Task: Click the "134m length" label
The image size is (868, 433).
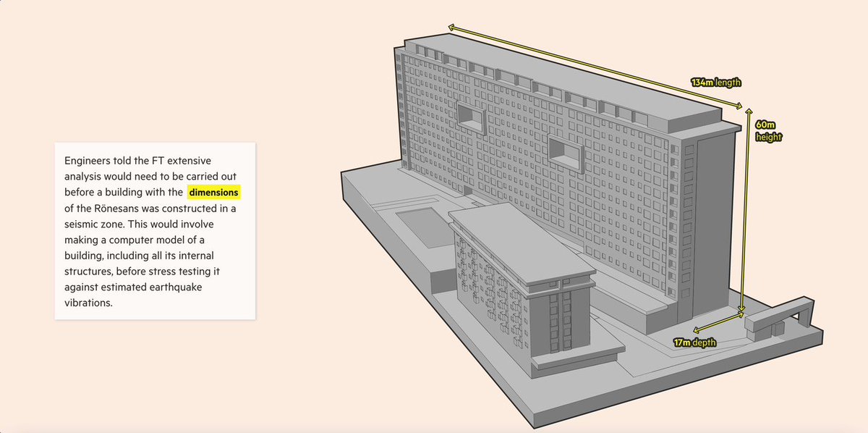Action: pyautogui.click(x=715, y=83)
